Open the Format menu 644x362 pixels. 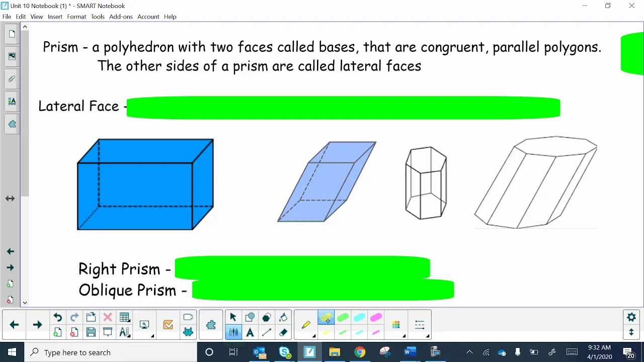[76, 17]
